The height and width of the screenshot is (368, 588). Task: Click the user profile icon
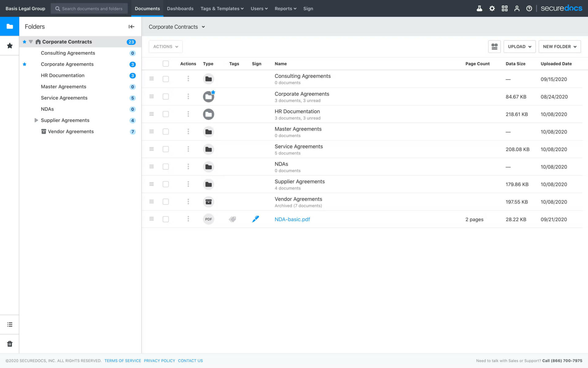click(517, 8)
